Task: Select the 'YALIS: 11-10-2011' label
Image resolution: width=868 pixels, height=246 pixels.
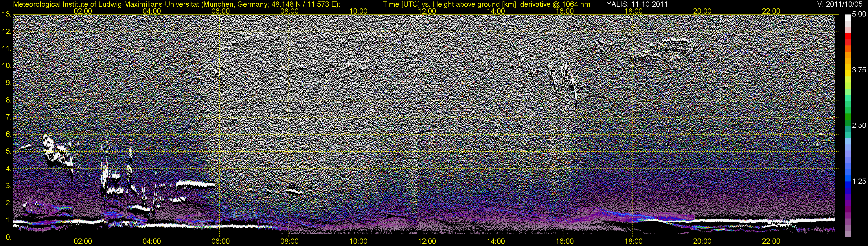Action: 637,4
